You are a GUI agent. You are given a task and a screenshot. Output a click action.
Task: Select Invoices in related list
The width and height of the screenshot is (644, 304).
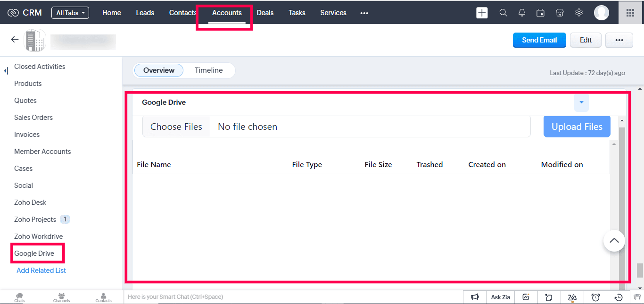[27, 135]
